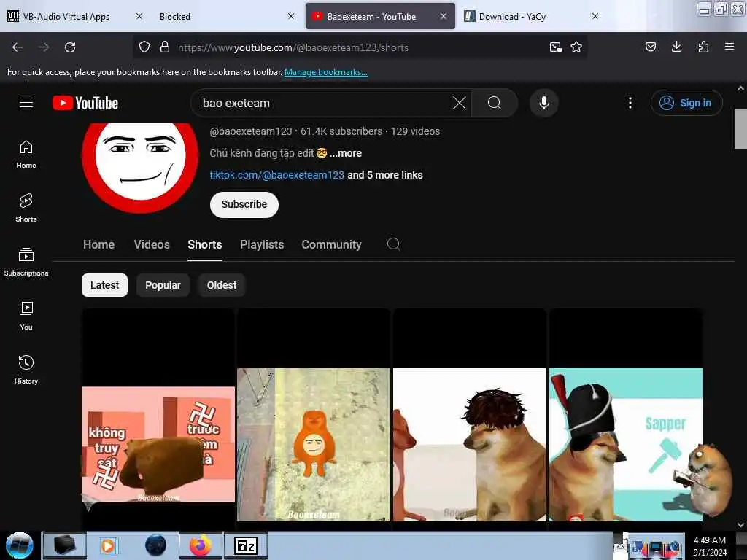The image size is (747, 560).
Task: Open the Firefox application menu
Action: [729, 47]
